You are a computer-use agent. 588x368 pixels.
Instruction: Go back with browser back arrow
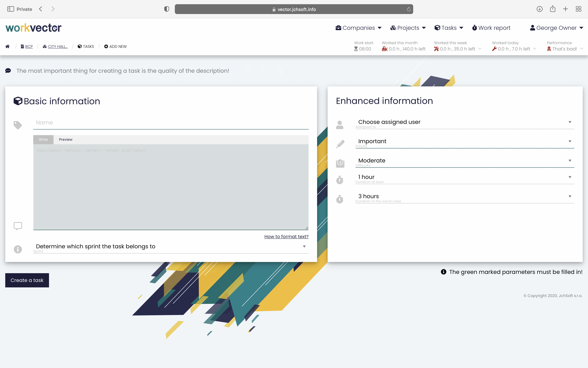(x=41, y=9)
